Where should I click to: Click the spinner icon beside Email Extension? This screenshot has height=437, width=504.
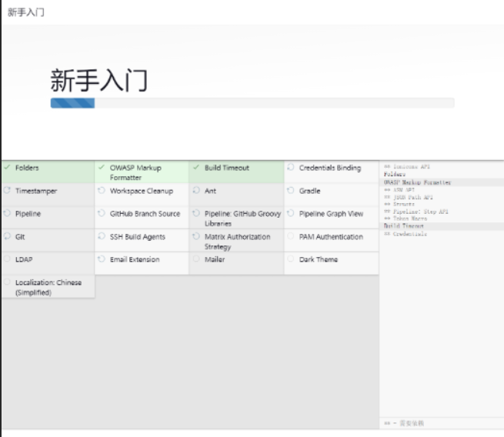[x=102, y=259]
